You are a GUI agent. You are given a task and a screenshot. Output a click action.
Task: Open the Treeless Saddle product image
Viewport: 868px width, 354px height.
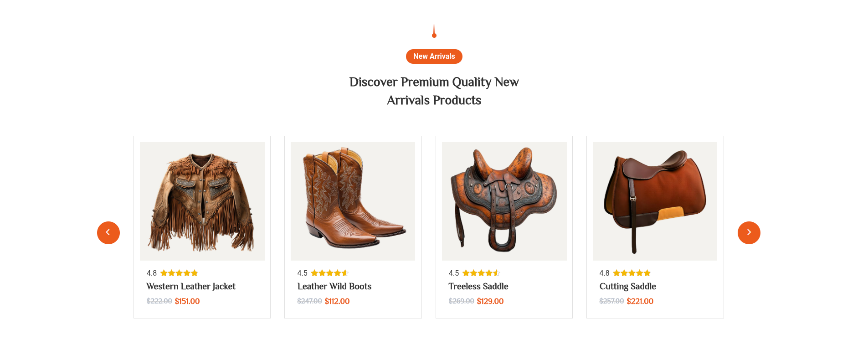click(x=504, y=201)
